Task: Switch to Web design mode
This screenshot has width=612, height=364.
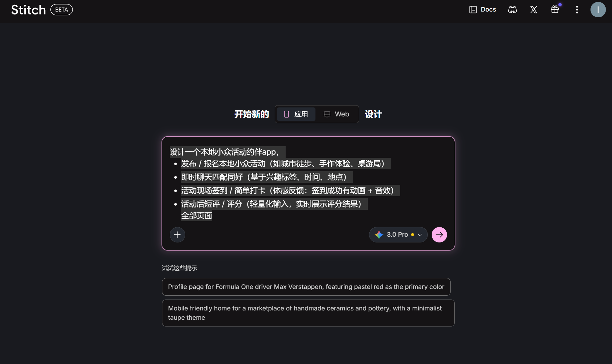Action: [x=337, y=114]
